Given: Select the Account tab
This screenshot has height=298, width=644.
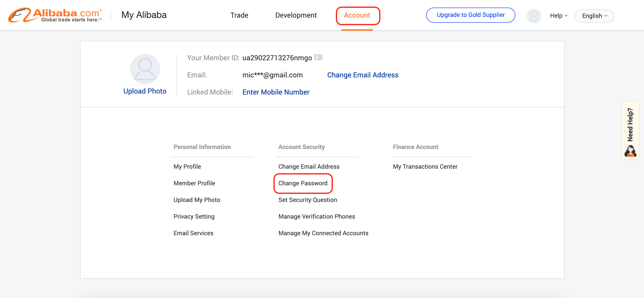Looking at the screenshot, I should point(357,15).
